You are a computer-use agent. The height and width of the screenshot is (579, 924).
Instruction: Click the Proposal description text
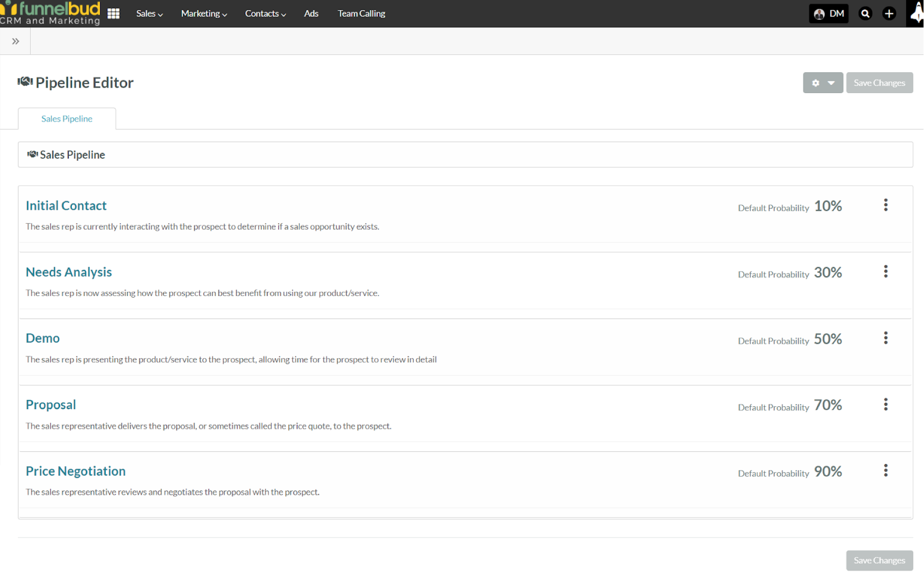(208, 426)
